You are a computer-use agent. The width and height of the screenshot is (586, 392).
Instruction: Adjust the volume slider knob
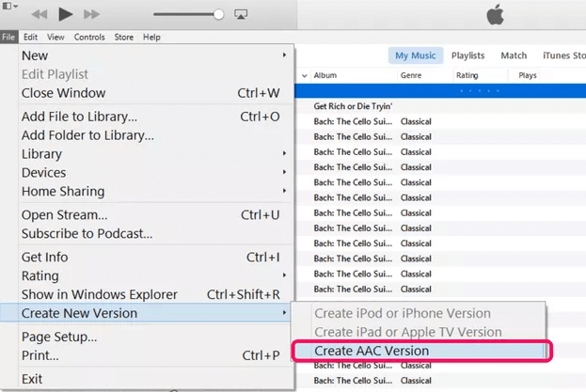pos(218,15)
